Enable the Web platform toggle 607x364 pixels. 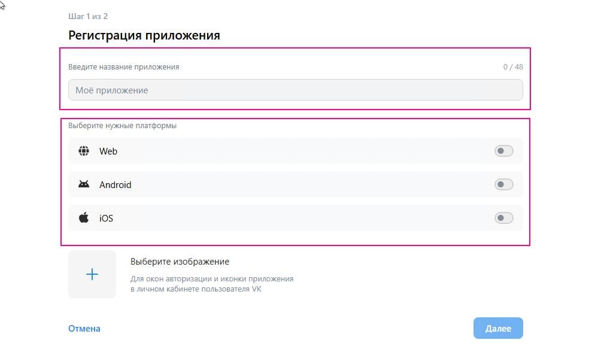point(503,151)
